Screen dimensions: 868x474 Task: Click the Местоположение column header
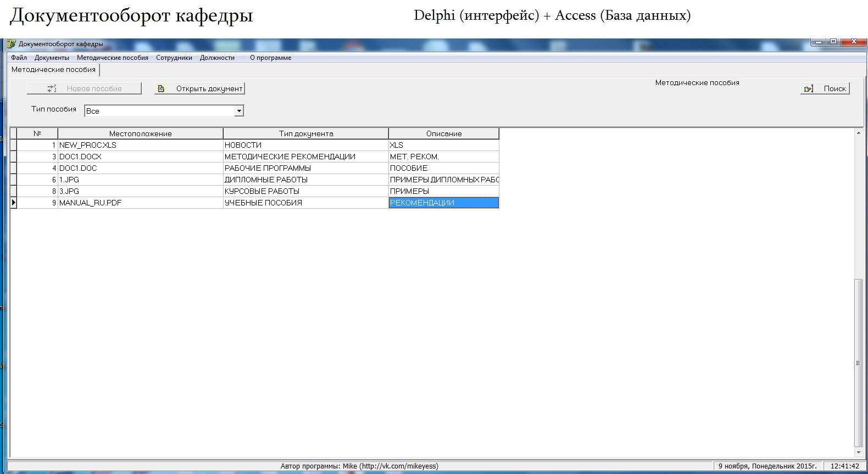click(x=141, y=133)
